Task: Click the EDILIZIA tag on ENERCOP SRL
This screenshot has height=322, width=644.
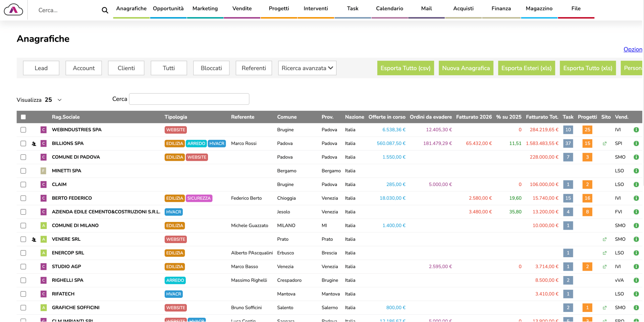Action: (x=174, y=253)
